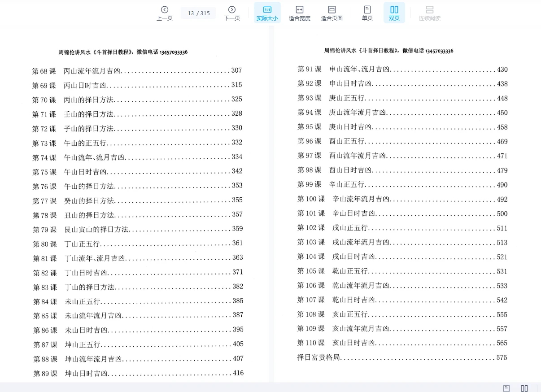Screen dimensions: 541x392
Task: Select fit width view (适合宽度)
Action: pyautogui.click(x=300, y=13)
